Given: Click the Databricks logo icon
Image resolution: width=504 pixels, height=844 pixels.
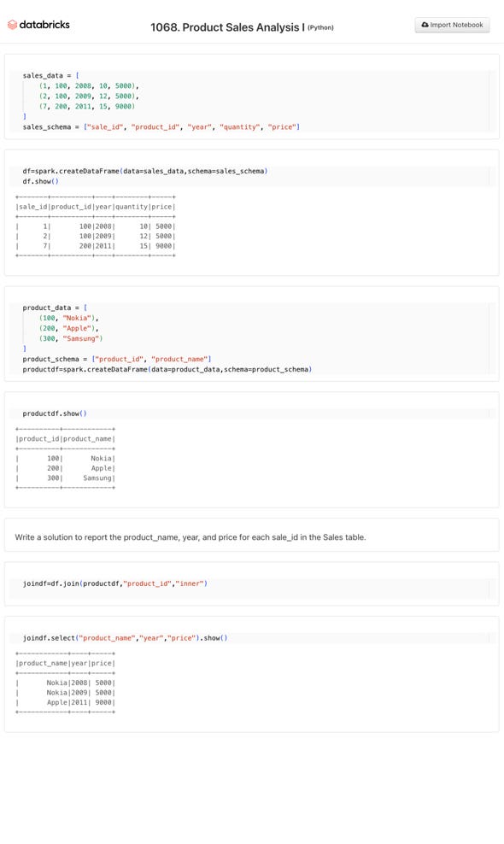Looking at the screenshot, I should coord(12,25).
